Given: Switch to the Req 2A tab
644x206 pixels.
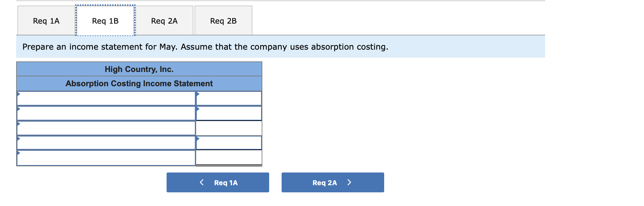Looking at the screenshot, I should [164, 20].
